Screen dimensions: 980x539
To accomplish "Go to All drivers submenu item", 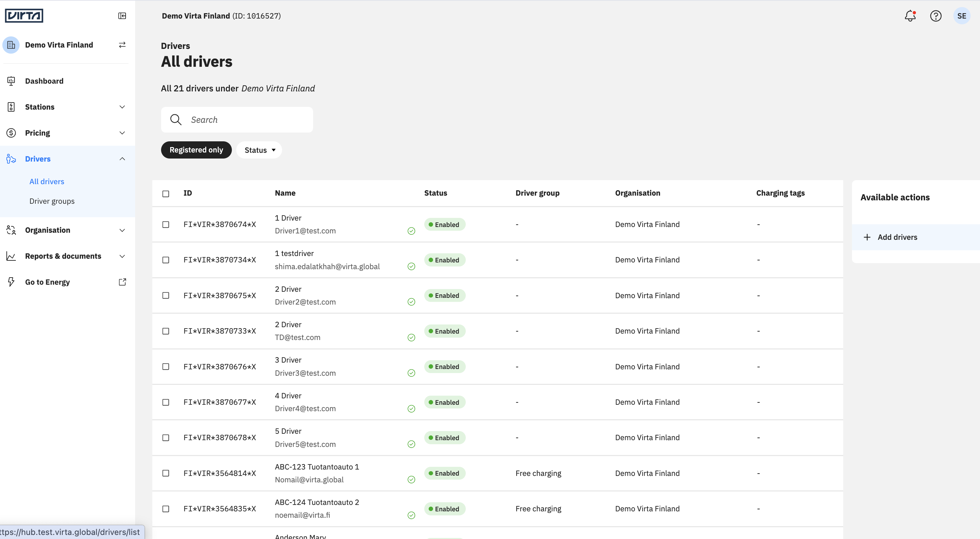I will point(47,181).
